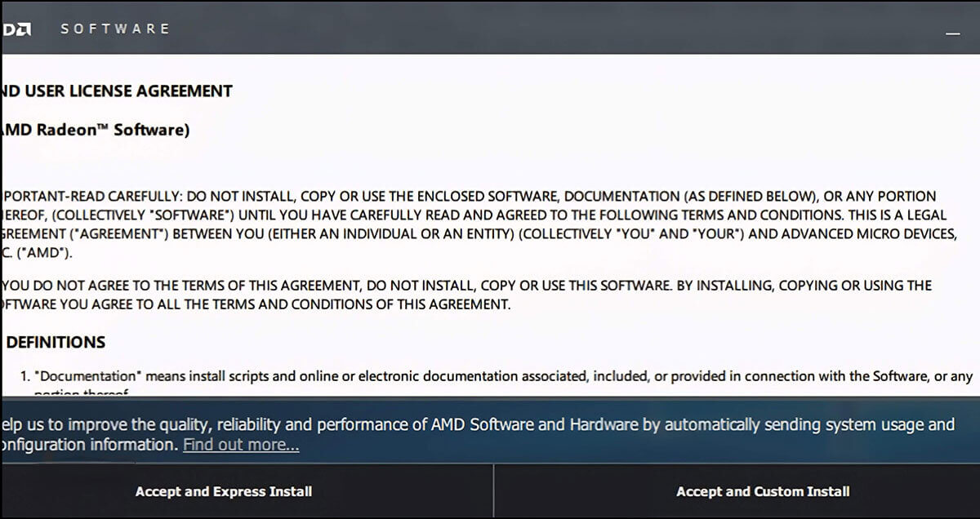This screenshot has height=519, width=980.
Task: Click empty title bar area right of SOFTWARE
Action: tap(531, 29)
